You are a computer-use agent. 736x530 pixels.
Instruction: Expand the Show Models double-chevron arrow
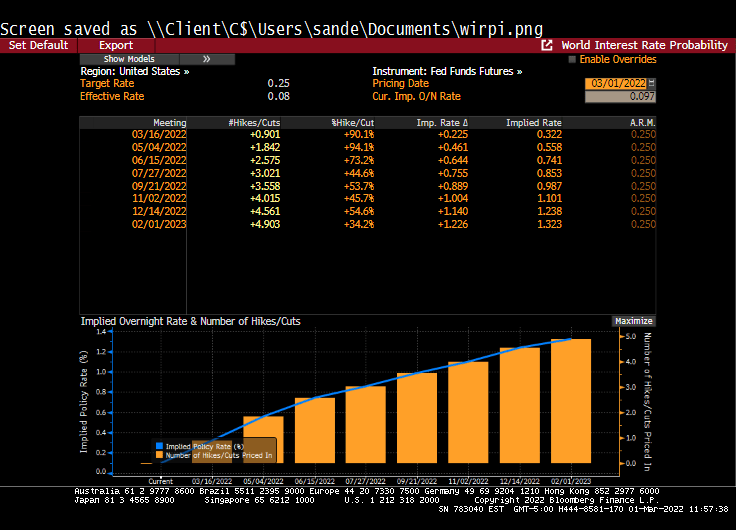207,59
